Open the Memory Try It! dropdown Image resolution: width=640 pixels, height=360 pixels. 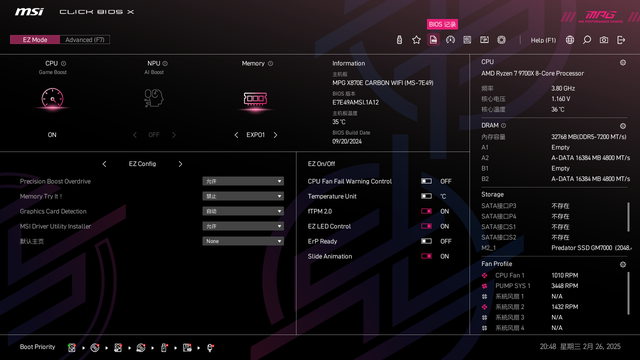[x=243, y=196]
